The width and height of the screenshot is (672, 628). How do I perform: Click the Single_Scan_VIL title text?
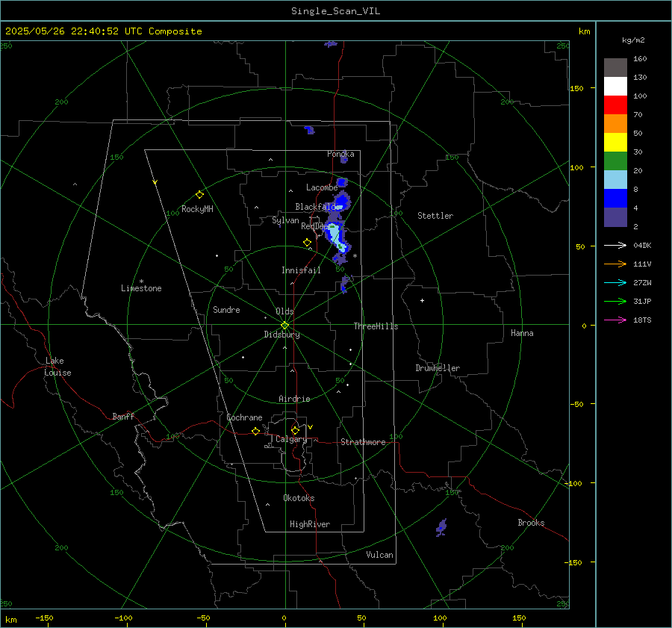(x=335, y=11)
